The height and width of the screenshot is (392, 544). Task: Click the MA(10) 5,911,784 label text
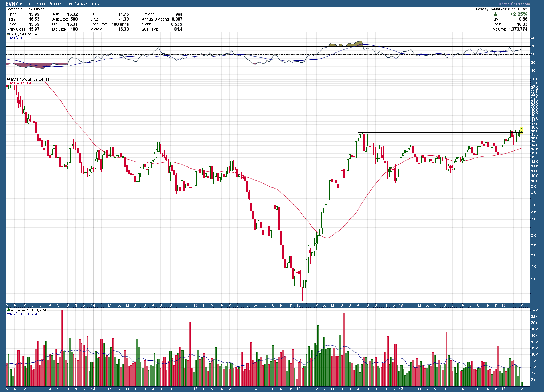24,314
